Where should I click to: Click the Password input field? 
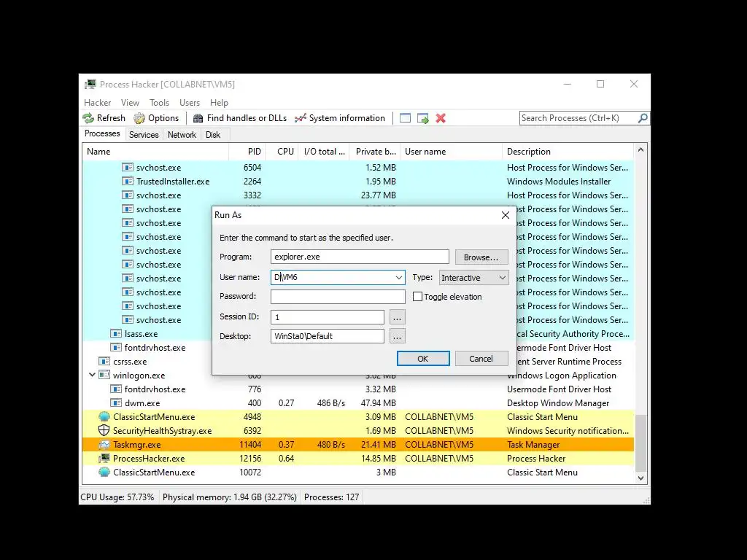click(x=338, y=297)
